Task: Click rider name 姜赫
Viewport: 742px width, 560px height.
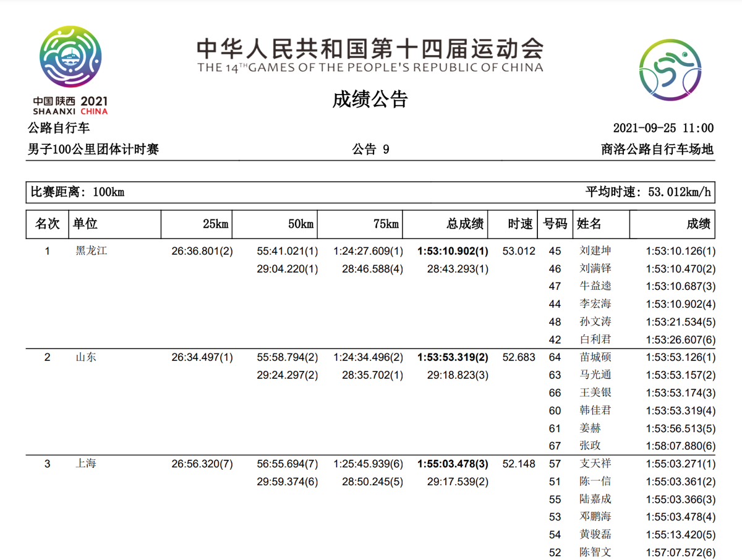Action: (591, 428)
